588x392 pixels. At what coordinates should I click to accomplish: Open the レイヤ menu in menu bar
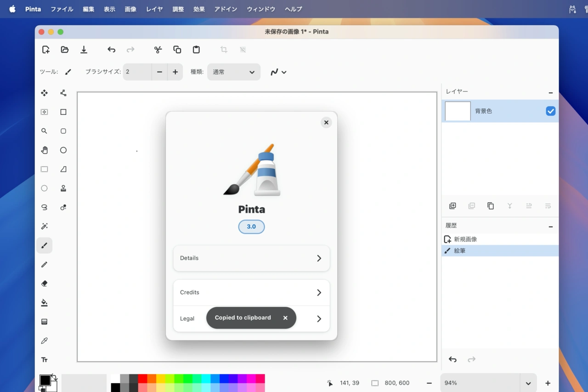(x=154, y=9)
